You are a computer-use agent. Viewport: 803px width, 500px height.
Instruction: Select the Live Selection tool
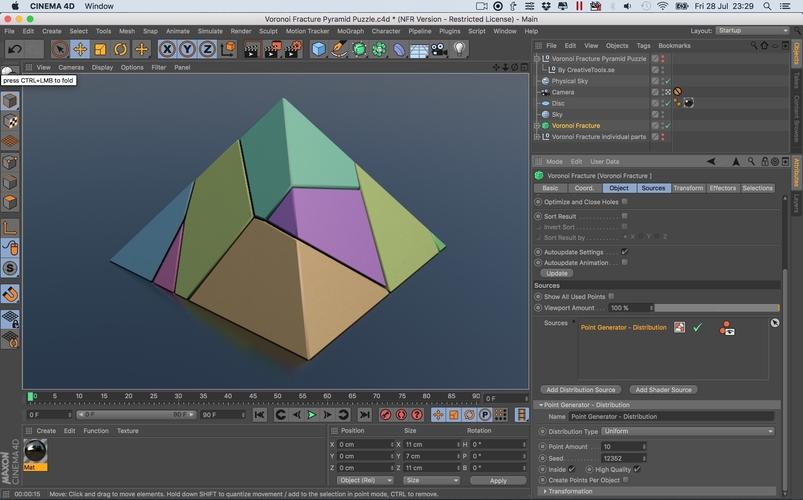coord(60,49)
